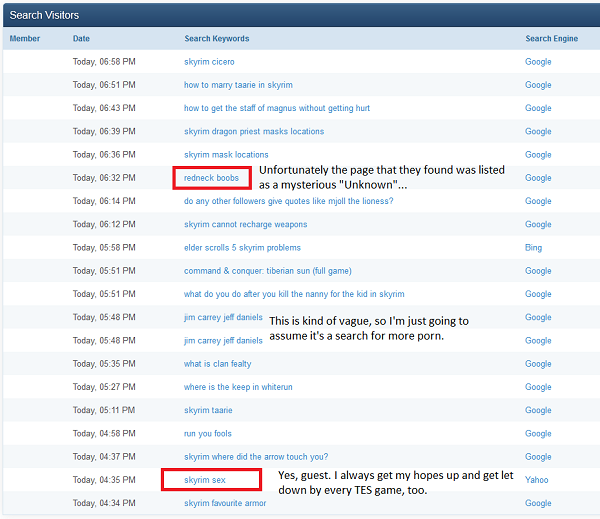
Task: Click the "skyrim mask locations" keyword
Action: point(226,154)
